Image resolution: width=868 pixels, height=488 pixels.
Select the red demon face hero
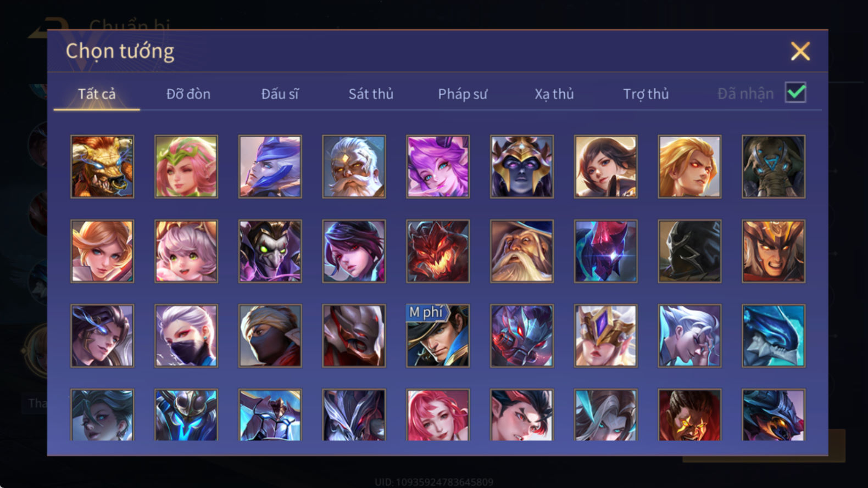(438, 251)
